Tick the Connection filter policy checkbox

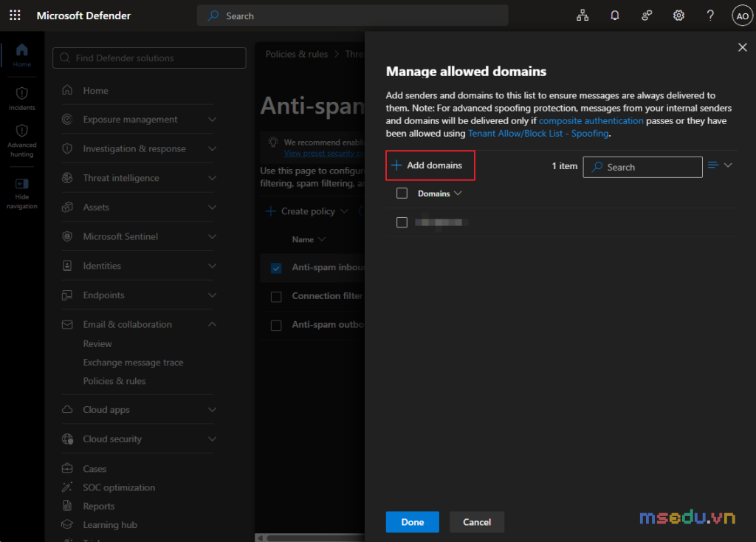pos(276,297)
